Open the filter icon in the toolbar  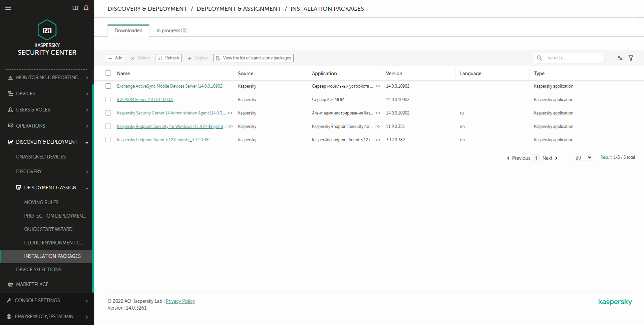[631, 58]
